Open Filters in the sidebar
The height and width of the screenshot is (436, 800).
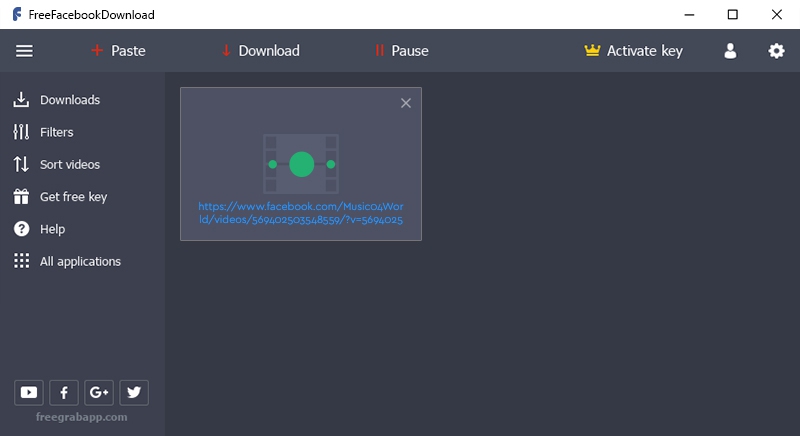(x=43, y=132)
